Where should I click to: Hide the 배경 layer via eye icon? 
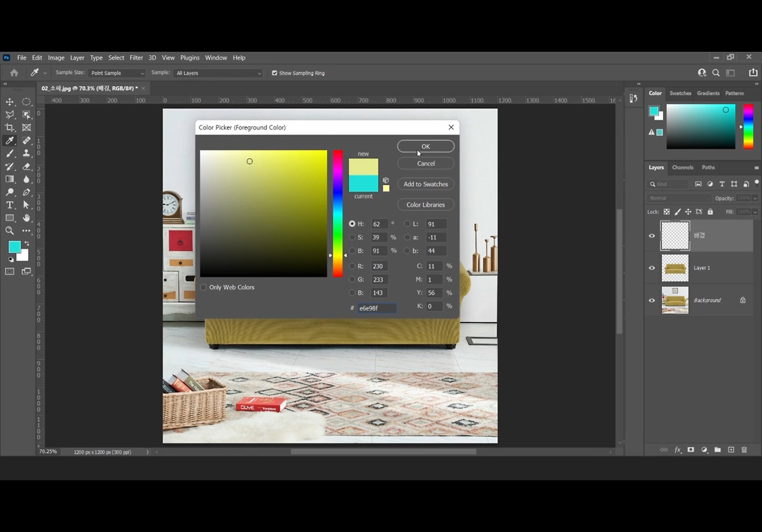click(652, 236)
